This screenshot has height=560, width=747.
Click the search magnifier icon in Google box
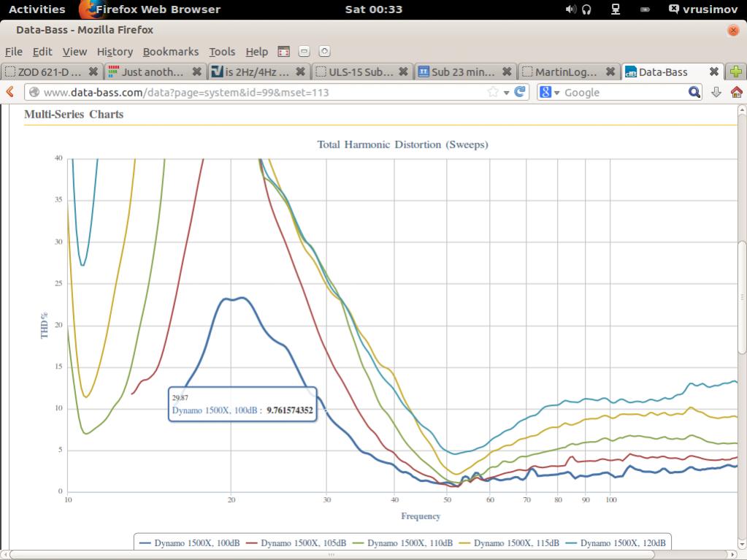694,92
